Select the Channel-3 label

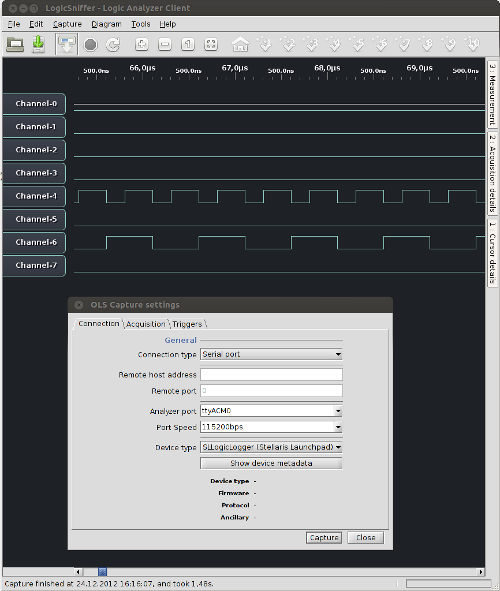(34, 173)
